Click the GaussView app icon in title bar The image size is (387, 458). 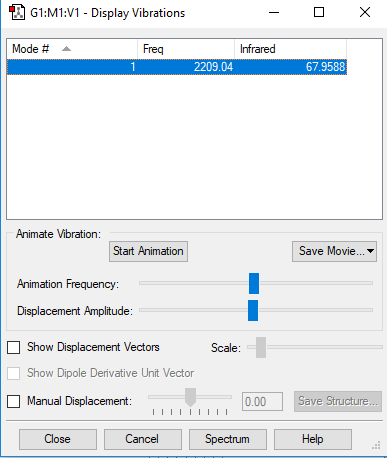tap(17, 13)
